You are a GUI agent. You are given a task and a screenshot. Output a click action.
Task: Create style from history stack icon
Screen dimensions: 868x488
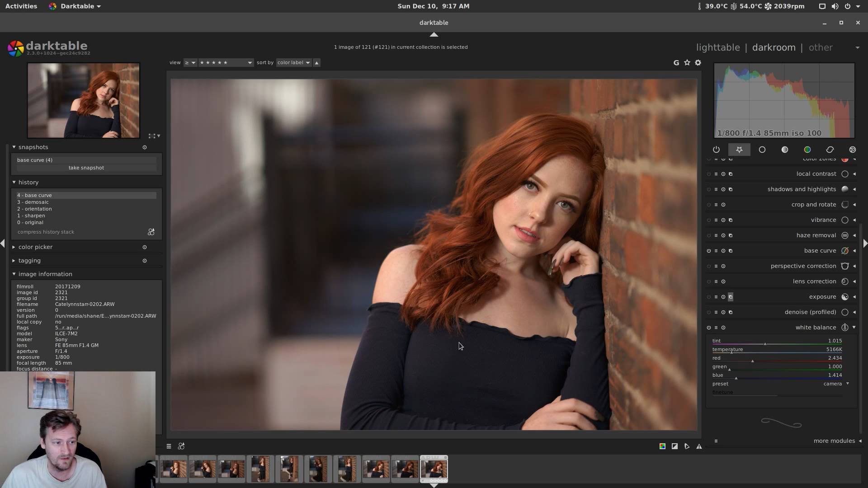[151, 232]
